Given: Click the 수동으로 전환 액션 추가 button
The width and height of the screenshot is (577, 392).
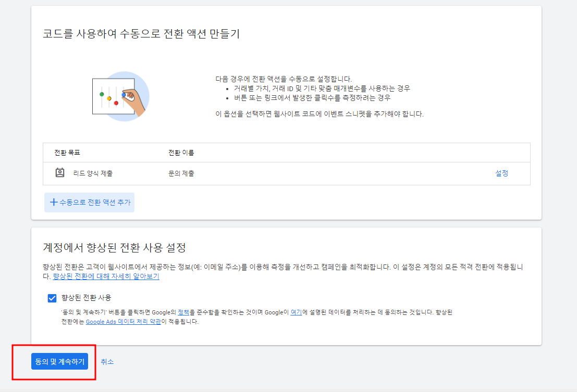Looking at the screenshot, I should point(89,203).
